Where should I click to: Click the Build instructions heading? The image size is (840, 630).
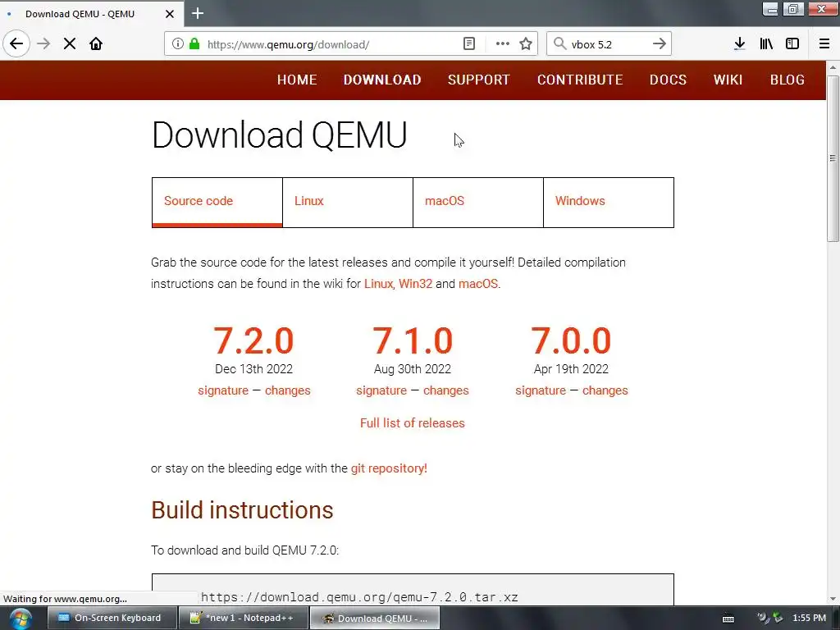pyautogui.click(x=242, y=510)
